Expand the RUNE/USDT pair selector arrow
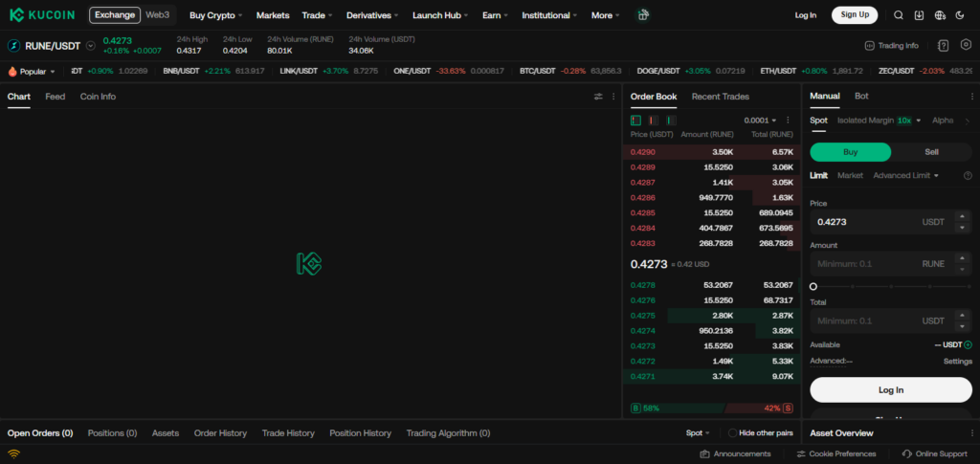980x464 pixels. point(91,46)
